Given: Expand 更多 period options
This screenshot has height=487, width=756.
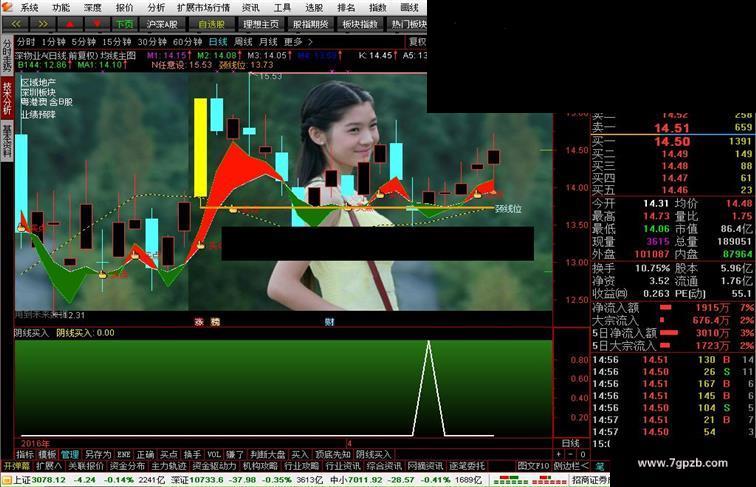Looking at the screenshot, I should coord(298,42).
